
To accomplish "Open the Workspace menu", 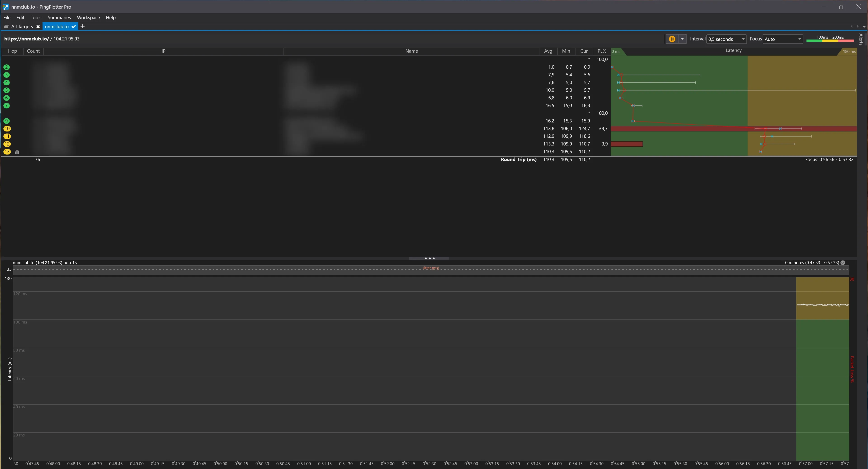I will tap(88, 17).
